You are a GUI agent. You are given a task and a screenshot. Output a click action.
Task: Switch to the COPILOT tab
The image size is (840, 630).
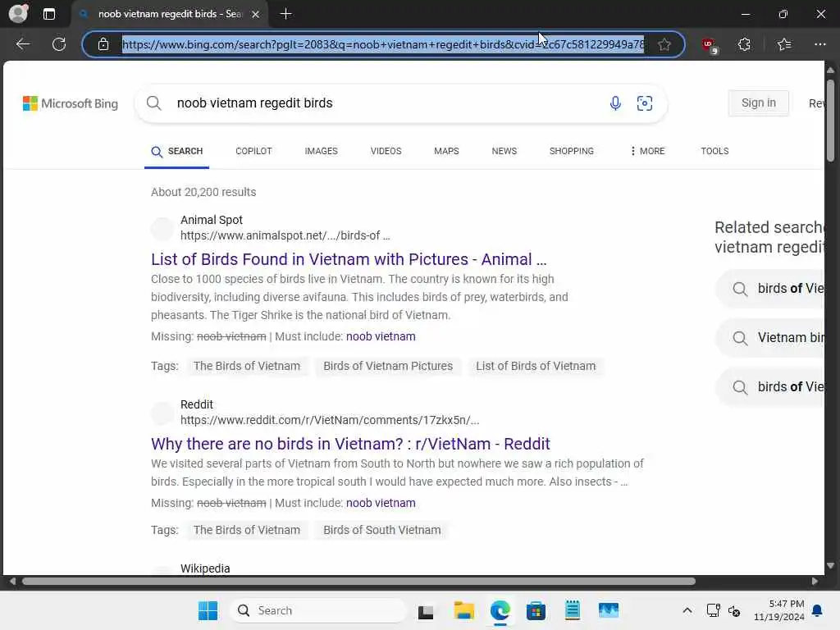254,151
